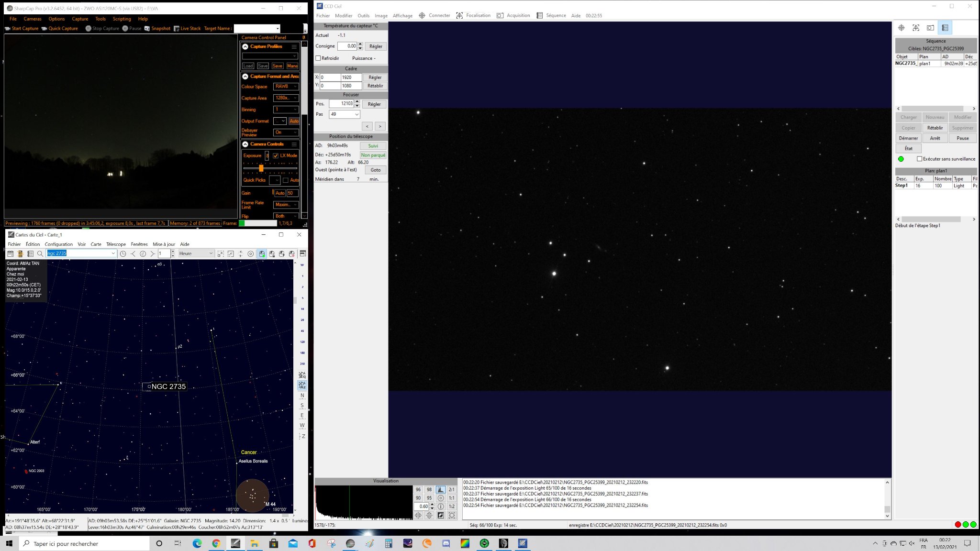980x551 pixels.
Task: Open the Télescope menu in Cartes du Ciel
Action: pyautogui.click(x=116, y=244)
